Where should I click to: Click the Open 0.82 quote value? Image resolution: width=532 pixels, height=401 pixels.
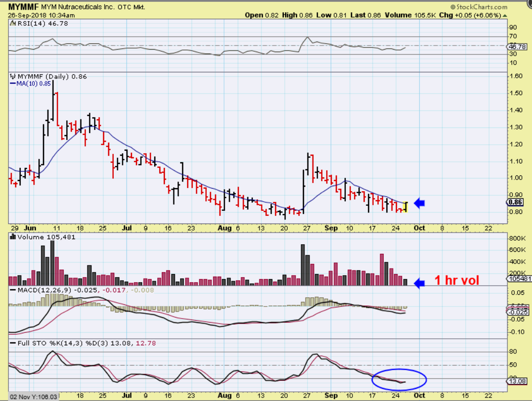point(261,15)
